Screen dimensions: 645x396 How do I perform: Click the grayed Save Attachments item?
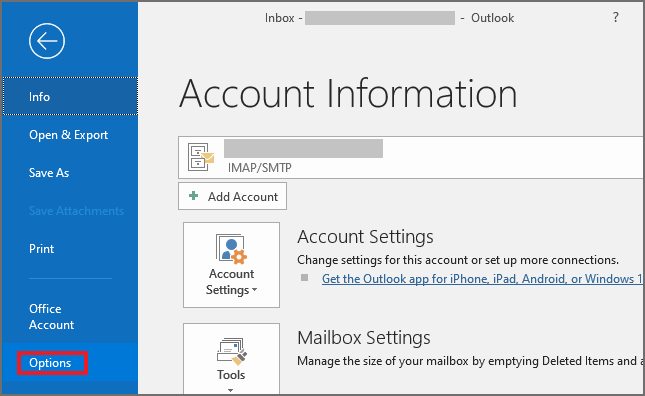[x=77, y=211]
